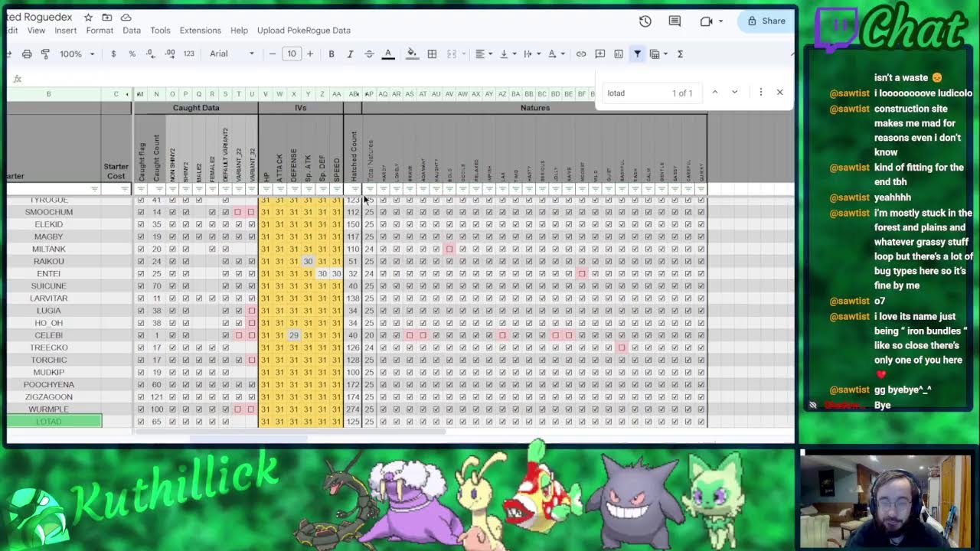Apply strikethrough formatting
The width and height of the screenshot is (980, 551).
coord(369,54)
